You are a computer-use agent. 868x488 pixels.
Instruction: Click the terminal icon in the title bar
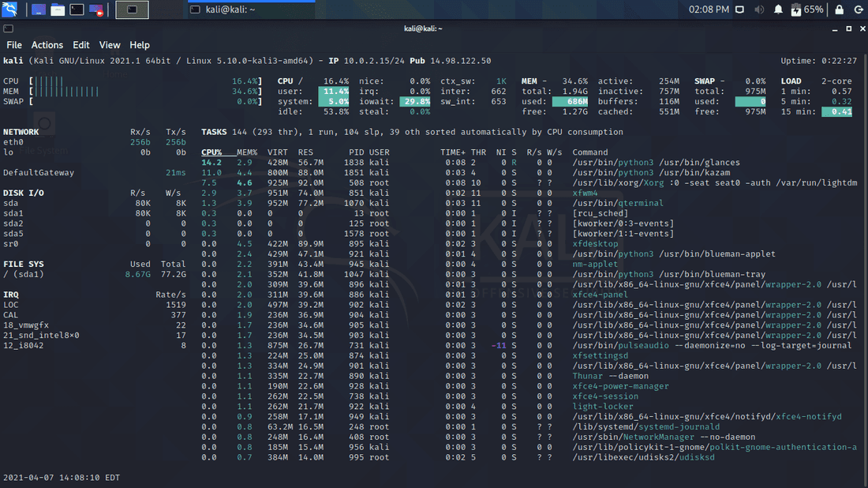[8, 28]
